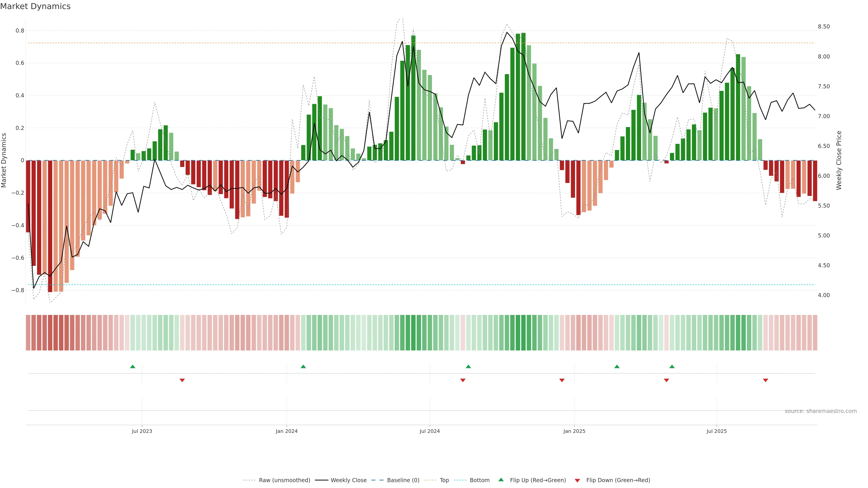Viewport: 868px width, 488px height.
Task: Click the first red flip-down triangle marker
Action: point(182,380)
